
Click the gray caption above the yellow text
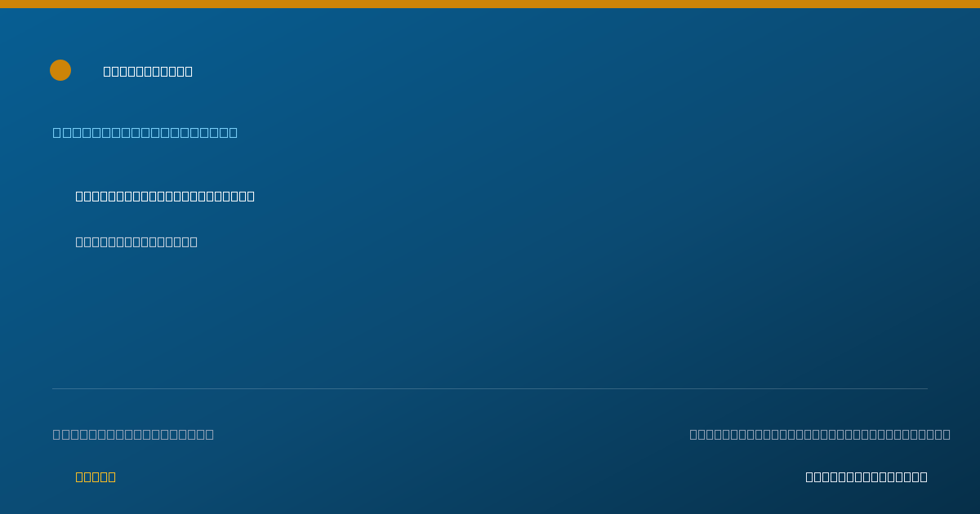[x=133, y=434]
